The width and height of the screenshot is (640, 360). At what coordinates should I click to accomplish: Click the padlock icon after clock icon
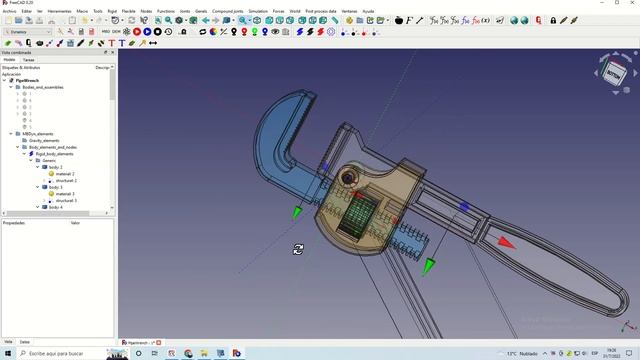(184, 32)
